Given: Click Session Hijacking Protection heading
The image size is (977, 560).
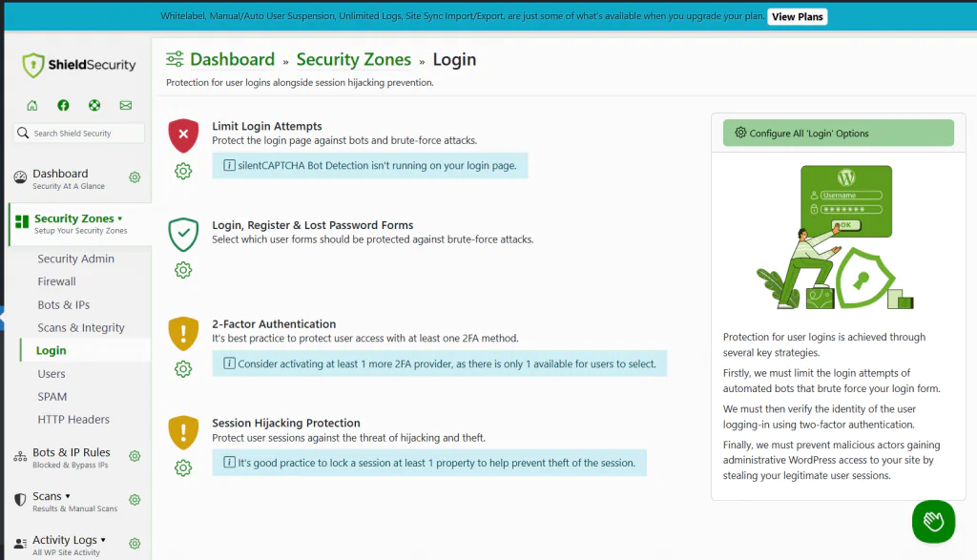Looking at the screenshot, I should point(286,423).
